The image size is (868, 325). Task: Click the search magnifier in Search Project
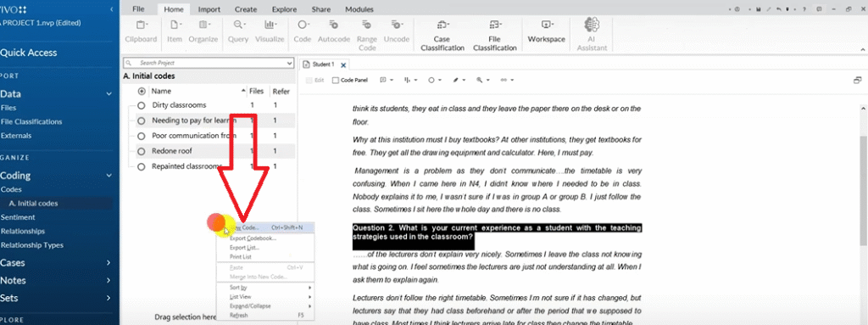tap(129, 64)
